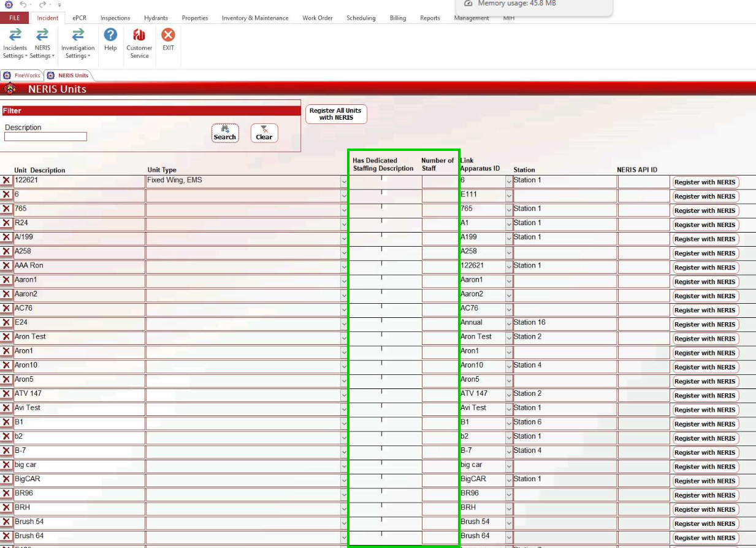Open Investigation Settings in the ribbon
756x548 pixels.
[x=78, y=43]
